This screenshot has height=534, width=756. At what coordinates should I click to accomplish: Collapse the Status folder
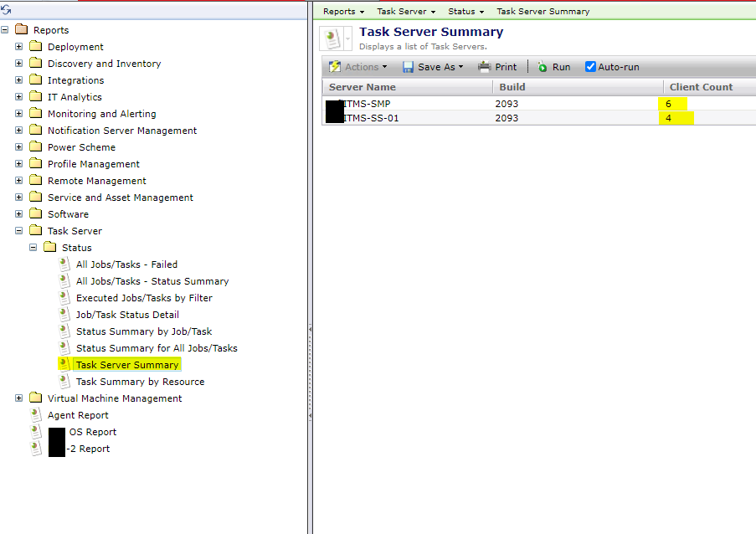coord(33,247)
